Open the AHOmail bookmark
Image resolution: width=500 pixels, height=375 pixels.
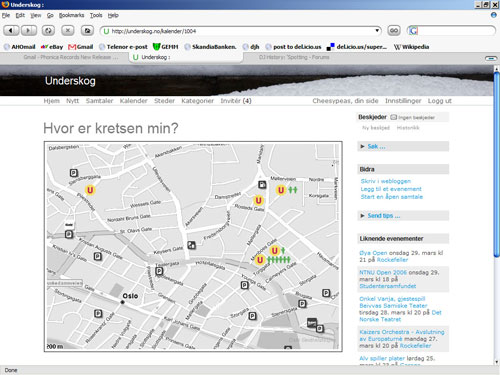(x=20, y=47)
